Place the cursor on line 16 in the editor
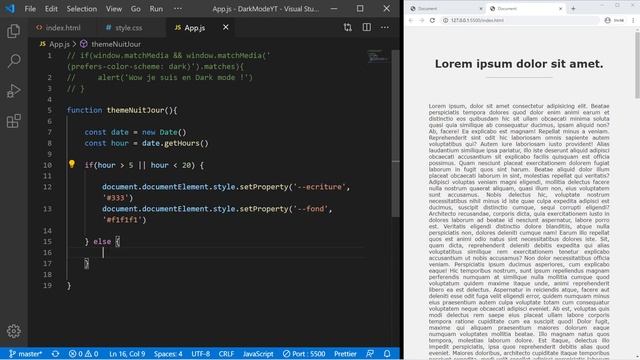Screen dimensions: 640x360 coord(216,253)
